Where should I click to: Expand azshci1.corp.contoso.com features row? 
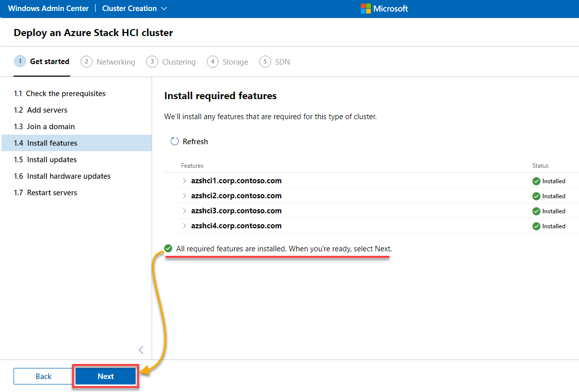coord(184,181)
